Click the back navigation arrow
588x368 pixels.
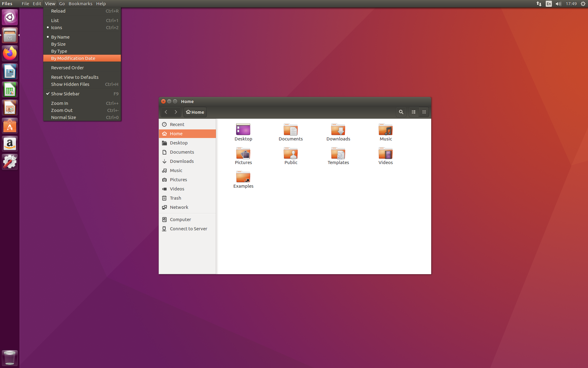[166, 112]
